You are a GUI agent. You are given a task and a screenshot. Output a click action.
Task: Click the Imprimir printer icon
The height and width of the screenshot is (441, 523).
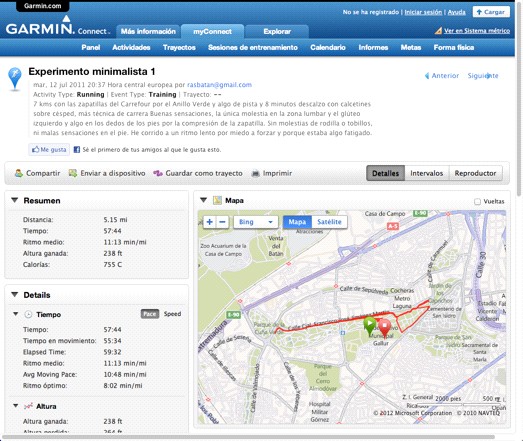click(255, 173)
